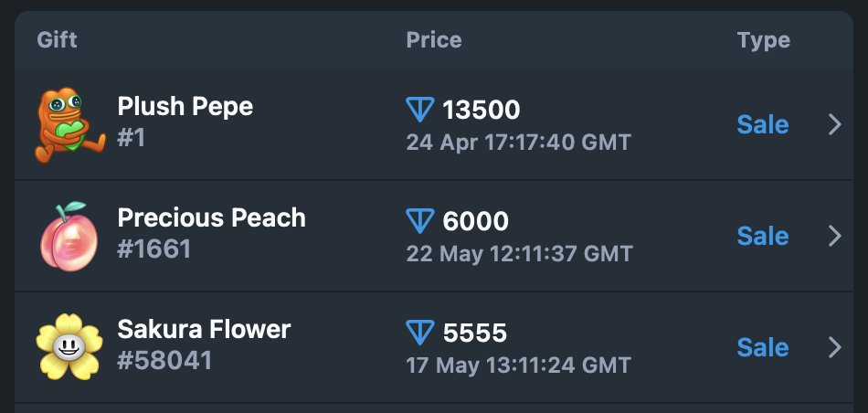Image resolution: width=868 pixels, height=413 pixels.
Task: Expand the Plush Pepe row chevron
Action: (x=835, y=124)
